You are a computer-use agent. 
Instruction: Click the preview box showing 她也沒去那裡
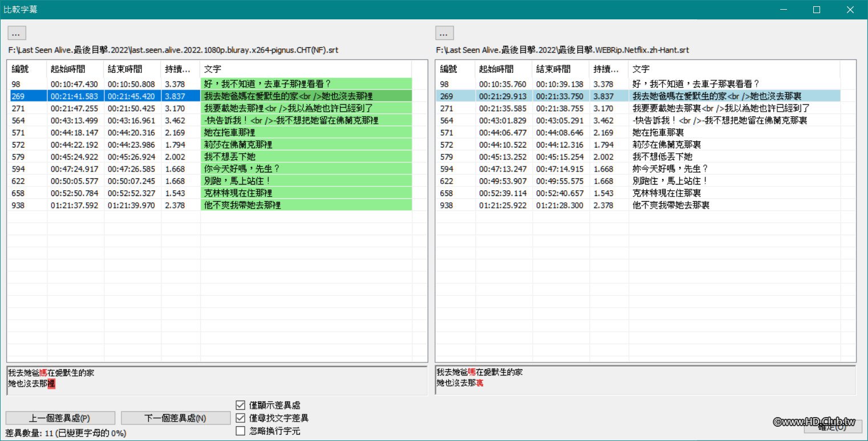point(217,380)
